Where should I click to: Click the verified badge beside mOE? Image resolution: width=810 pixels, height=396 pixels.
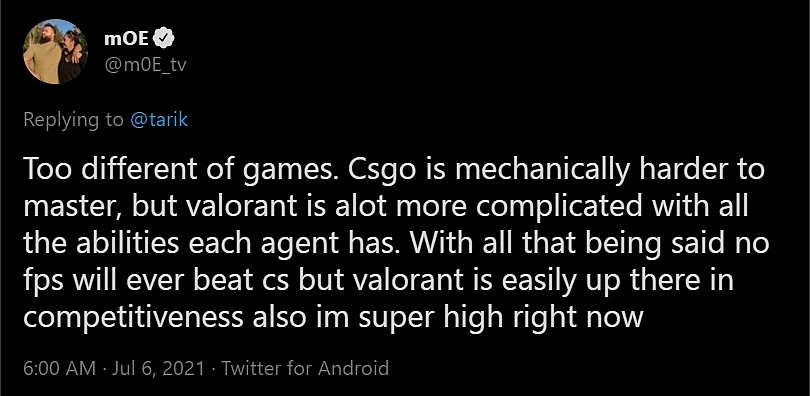[x=165, y=38]
